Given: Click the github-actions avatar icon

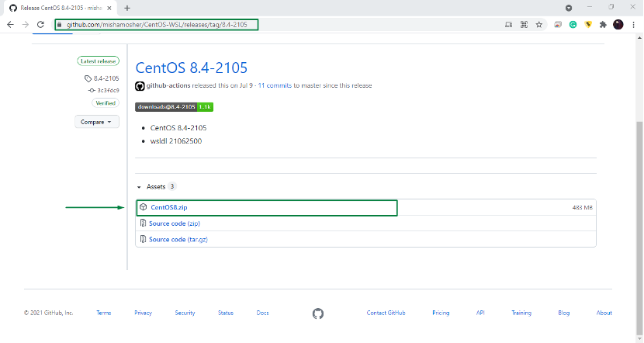Looking at the screenshot, I should (140, 86).
